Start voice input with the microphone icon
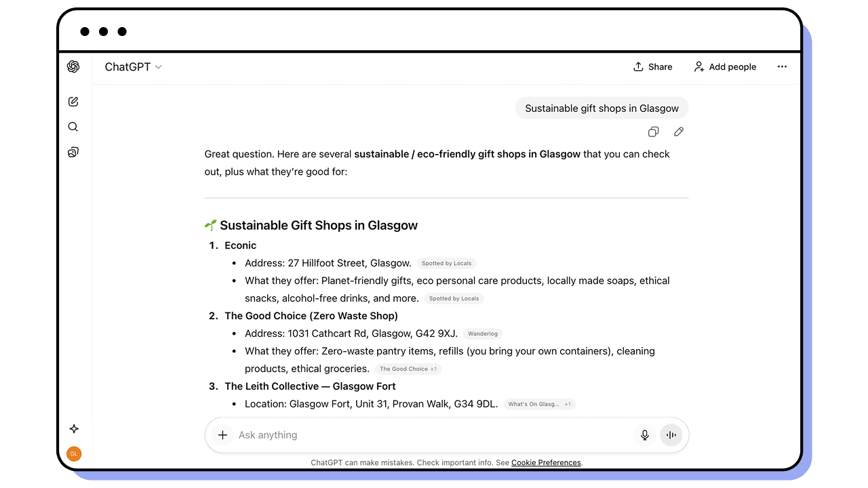 (644, 434)
